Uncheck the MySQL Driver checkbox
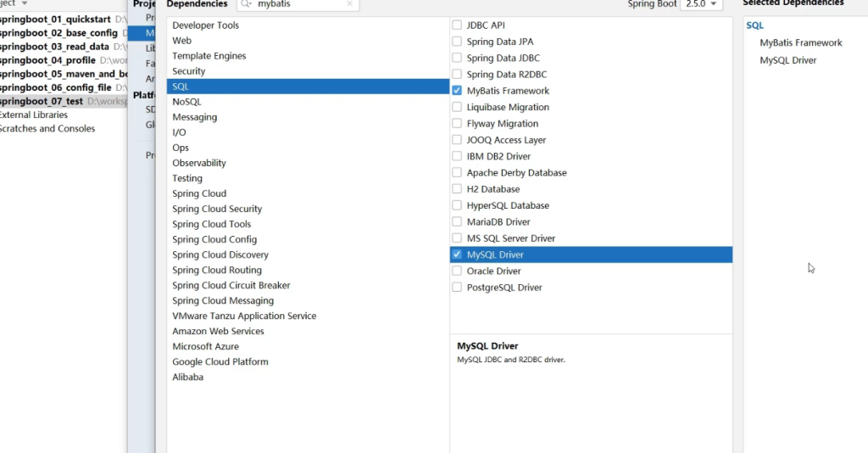 pyautogui.click(x=458, y=254)
